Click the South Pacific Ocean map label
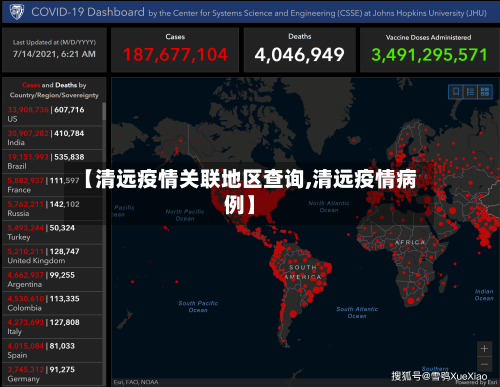The height and width of the screenshot is (387, 500). point(198,307)
